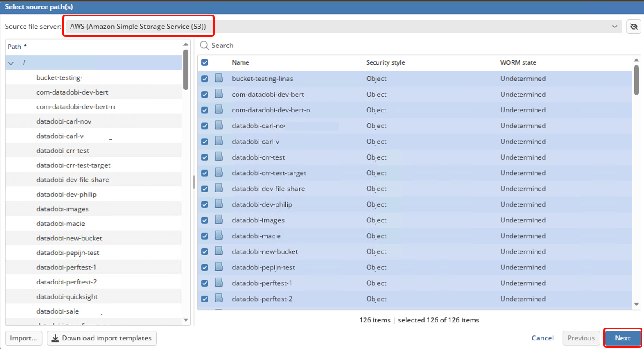Click the bucket icon for datadobi-crr-test-target
Image resolution: width=644 pixels, height=349 pixels.
219,173
